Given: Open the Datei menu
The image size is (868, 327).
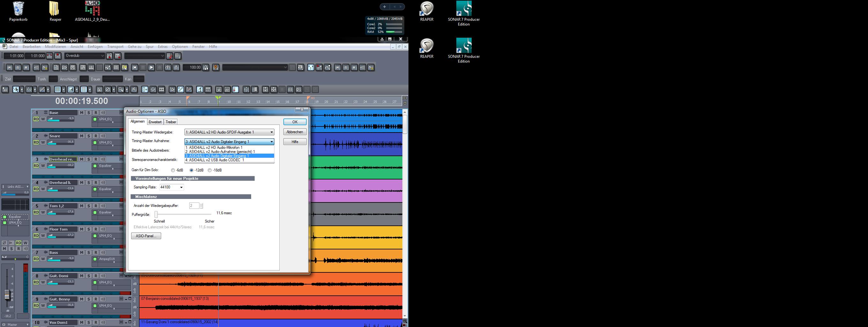Looking at the screenshot, I should click(14, 47).
